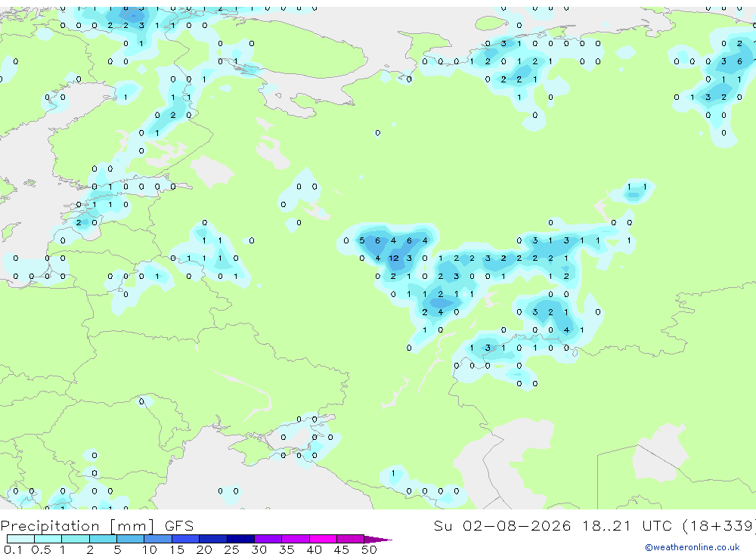Open the weatheronline.co.uk copyright link
Screen dimensions: 756x554
pyautogui.click(x=692, y=547)
